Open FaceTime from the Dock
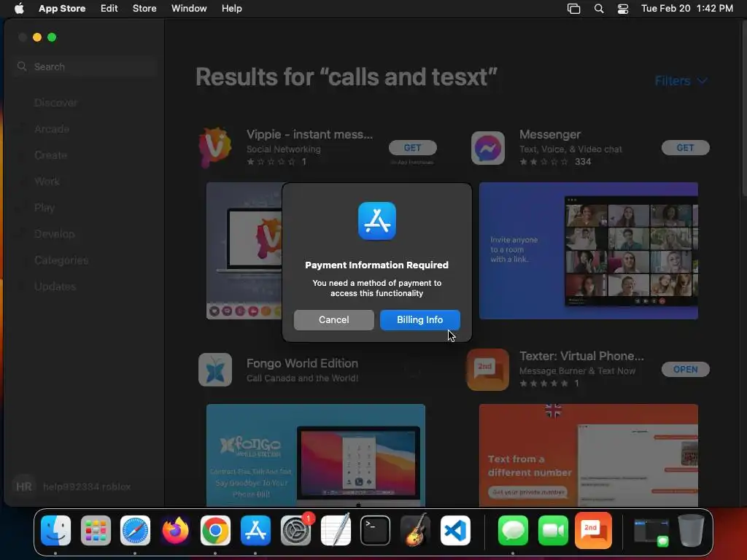The width and height of the screenshot is (747, 560). pos(553,531)
